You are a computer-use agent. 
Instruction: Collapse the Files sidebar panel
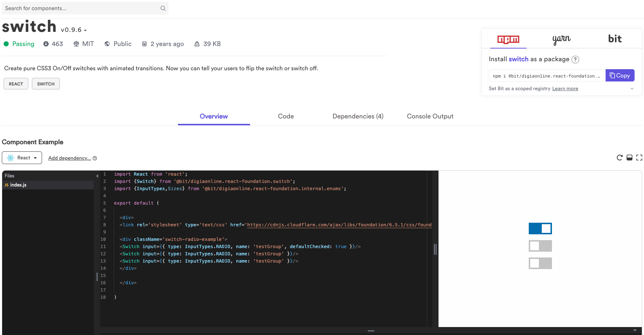point(97,175)
